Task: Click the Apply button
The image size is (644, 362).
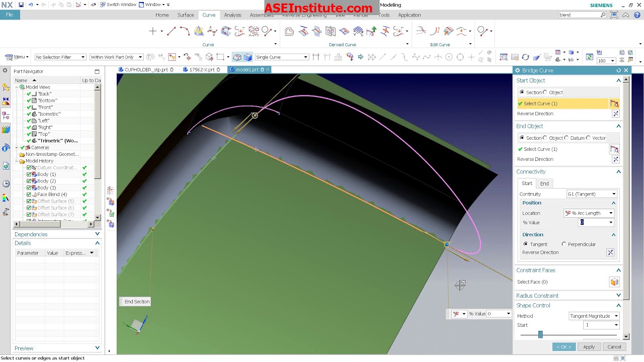Action: point(589,347)
